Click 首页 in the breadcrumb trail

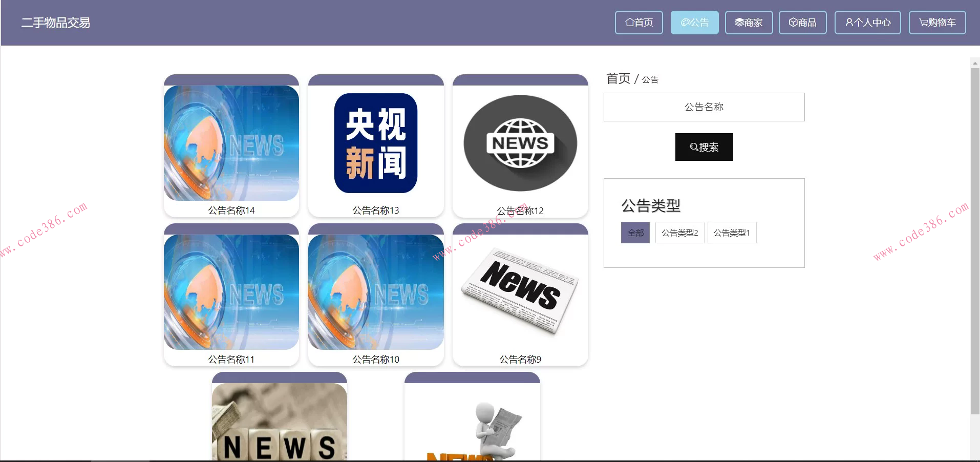(x=618, y=79)
